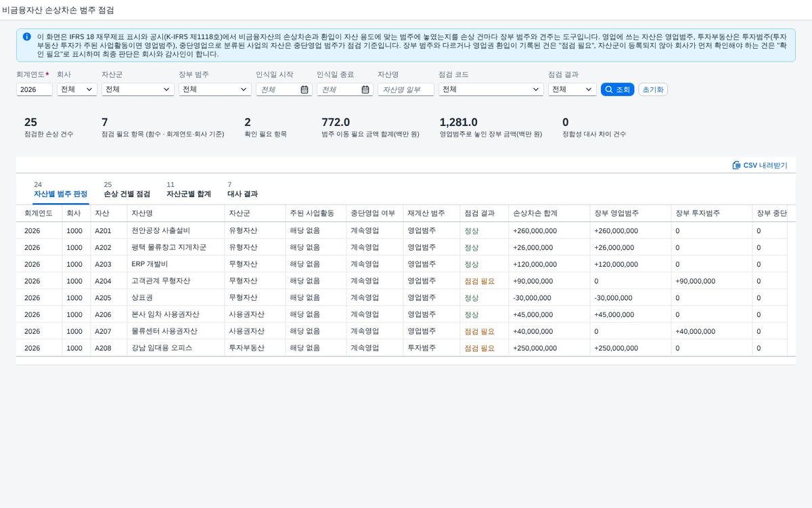Select the 강남 임대용 오피스 cell
Screen dimensions: 812x508
click(x=176, y=348)
